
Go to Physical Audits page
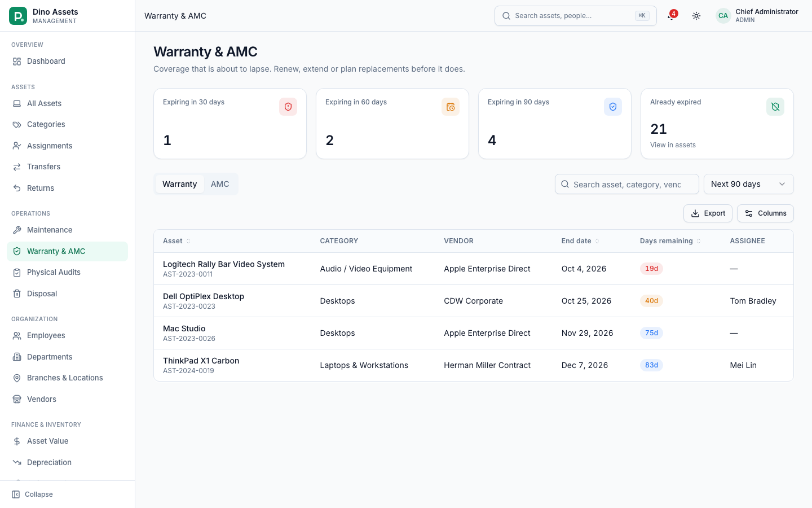67,273
